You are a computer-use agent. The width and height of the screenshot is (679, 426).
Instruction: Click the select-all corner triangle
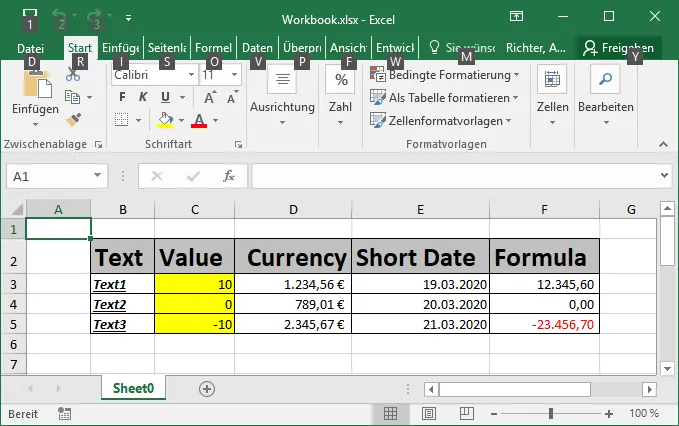click(16, 210)
